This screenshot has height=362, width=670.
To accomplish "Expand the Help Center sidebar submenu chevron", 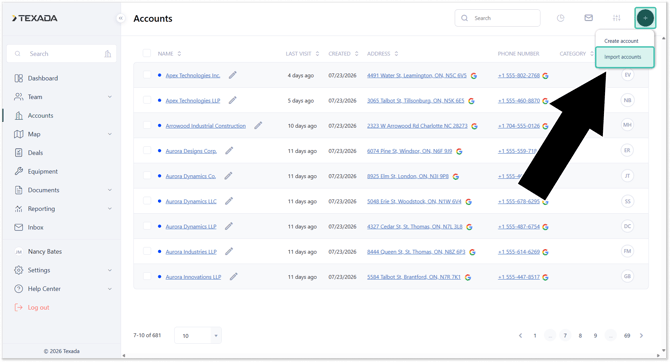I will [x=110, y=289].
